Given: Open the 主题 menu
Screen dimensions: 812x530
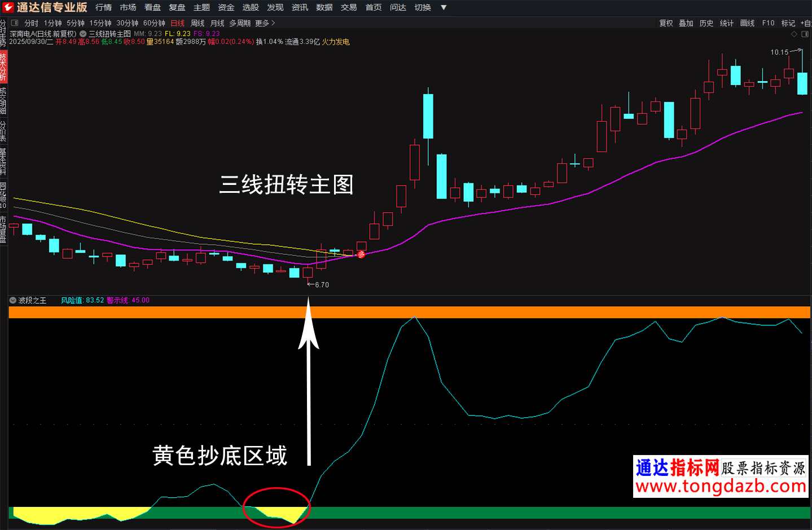Looking at the screenshot, I should pos(201,7).
